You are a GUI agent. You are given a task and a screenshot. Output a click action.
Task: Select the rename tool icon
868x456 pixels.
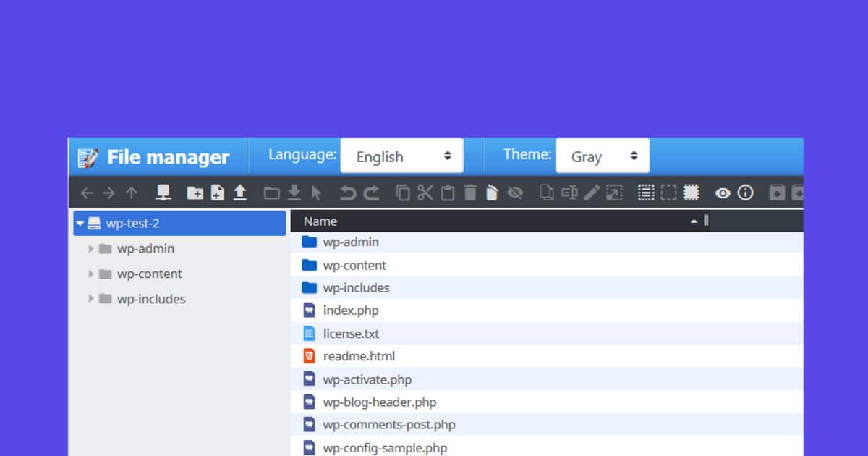click(x=569, y=193)
